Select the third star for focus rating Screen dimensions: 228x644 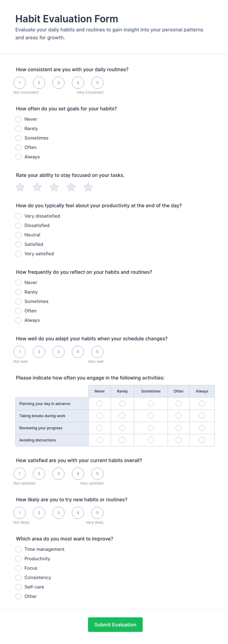(x=54, y=187)
